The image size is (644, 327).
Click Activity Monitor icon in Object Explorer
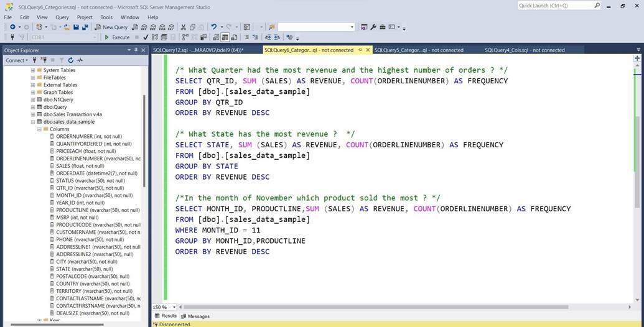point(80,60)
